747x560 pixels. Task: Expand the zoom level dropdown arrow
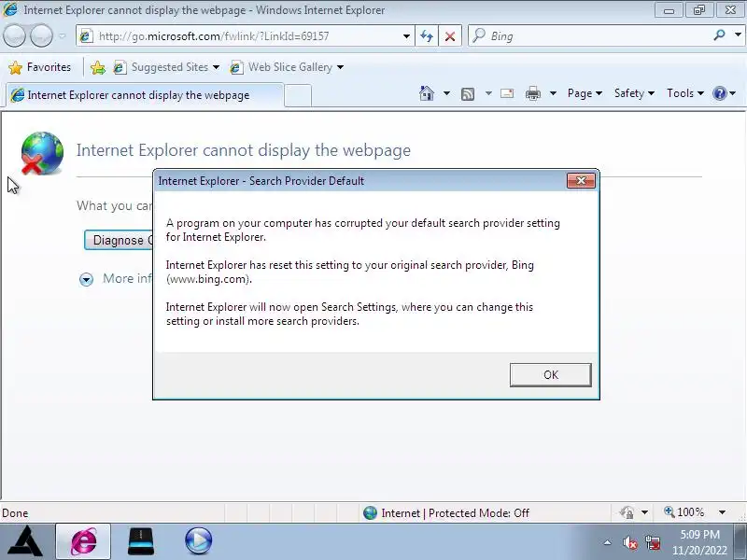click(x=722, y=512)
